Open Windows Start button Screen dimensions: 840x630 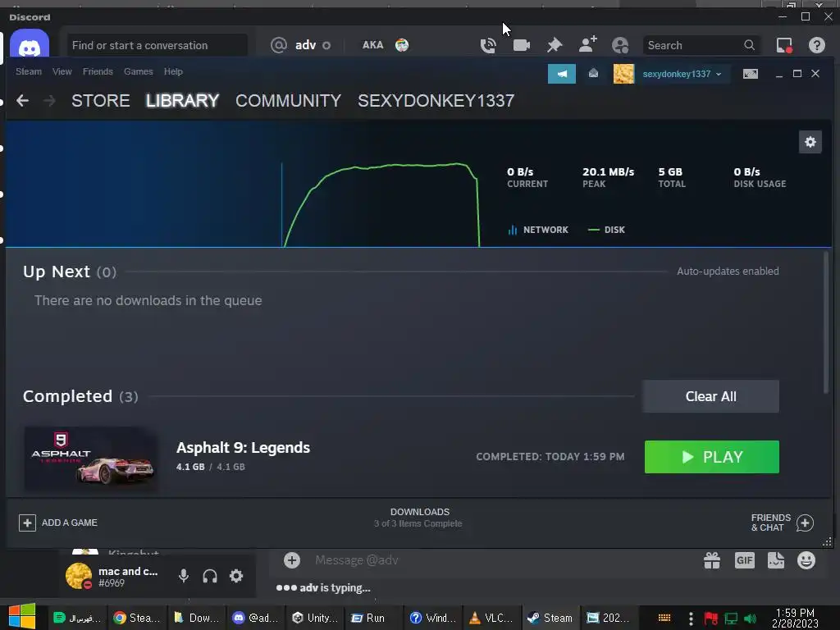click(x=22, y=617)
